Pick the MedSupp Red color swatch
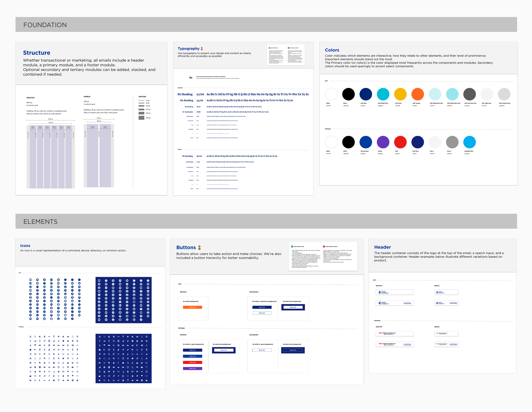 400,142
